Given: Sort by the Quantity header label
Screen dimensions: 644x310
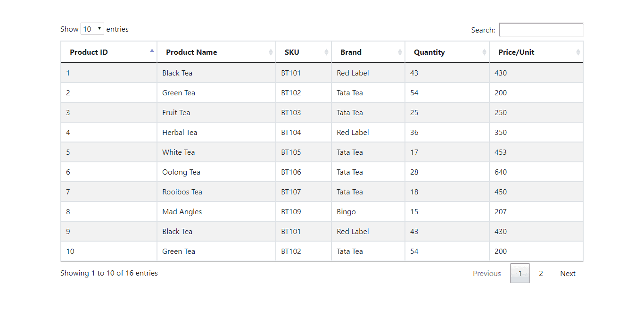Looking at the screenshot, I should click(429, 52).
